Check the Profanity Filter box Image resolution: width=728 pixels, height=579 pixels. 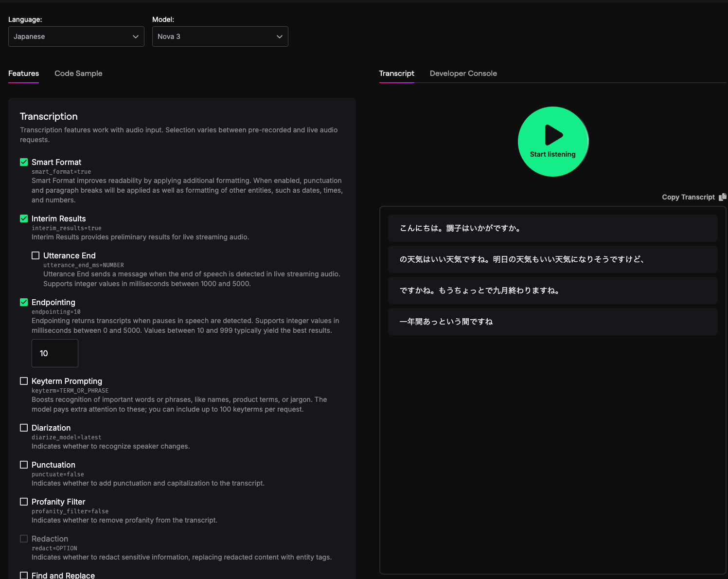click(x=24, y=502)
